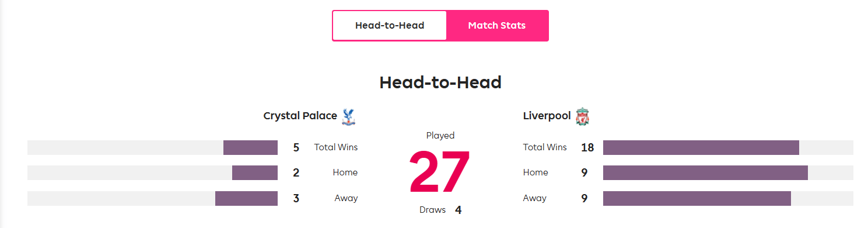Image resolution: width=868 pixels, height=228 pixels.
Task: Click Crystal Palace's Total Wins label
Action: click(336, 147)
